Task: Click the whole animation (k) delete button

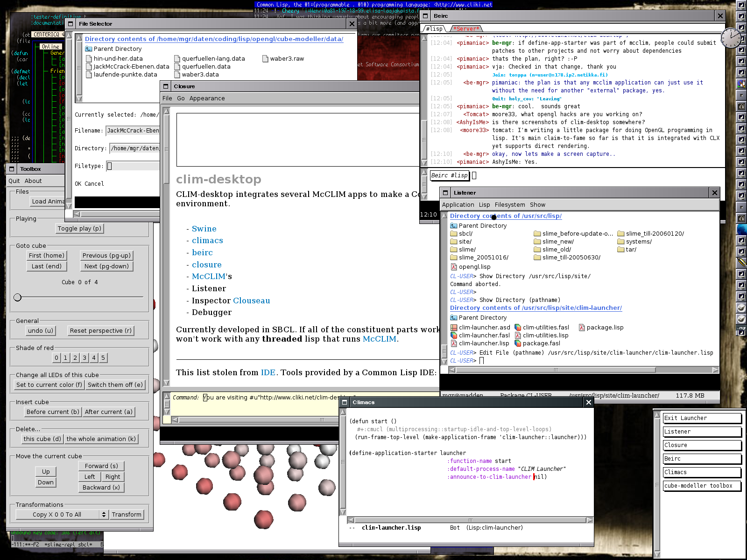Action: [x=101, y=439]
